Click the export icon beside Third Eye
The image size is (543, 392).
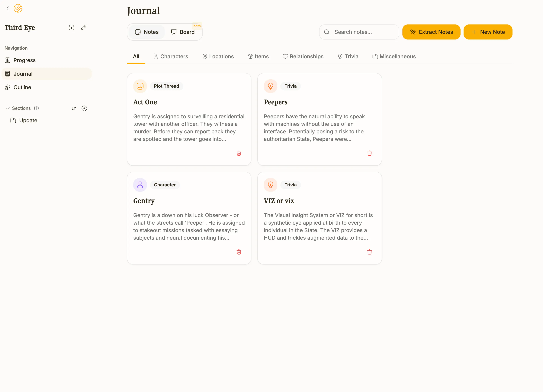(71, 27)
